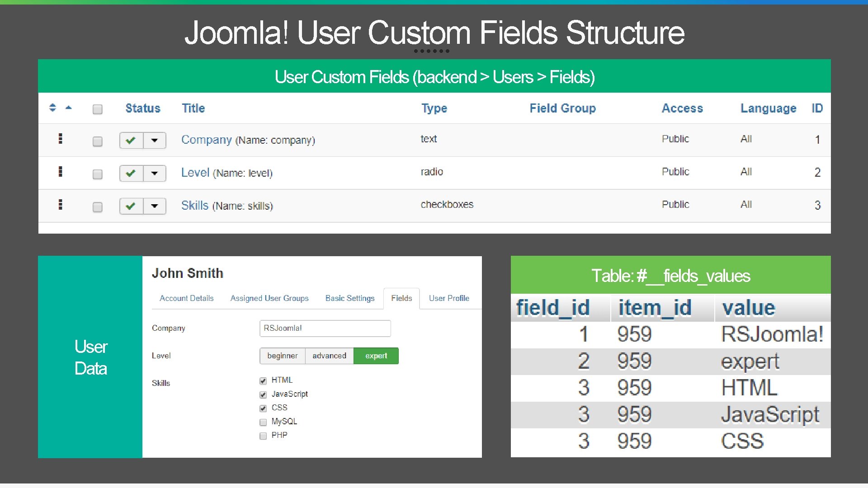Open the Skills field link
Screen dimensions: 868x488
tap(195, 206)
